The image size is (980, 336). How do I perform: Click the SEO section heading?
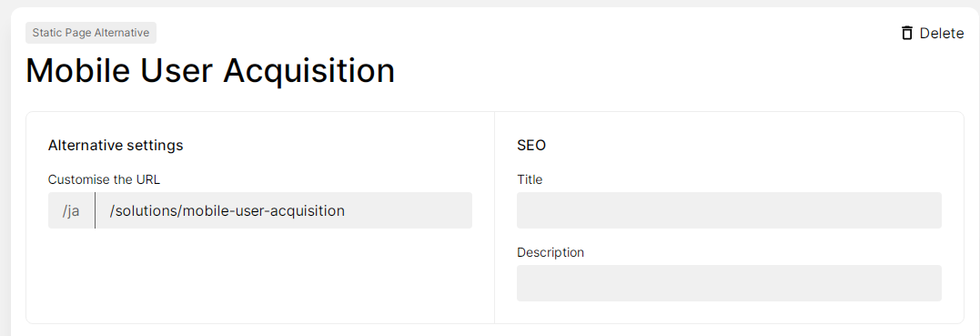(531, 145)
